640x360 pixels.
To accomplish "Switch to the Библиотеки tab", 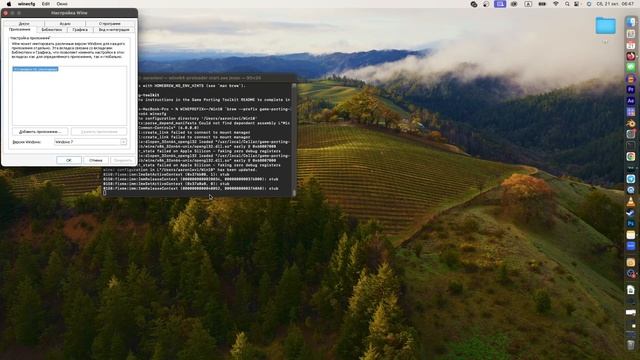I will click(x=51, y=30).
